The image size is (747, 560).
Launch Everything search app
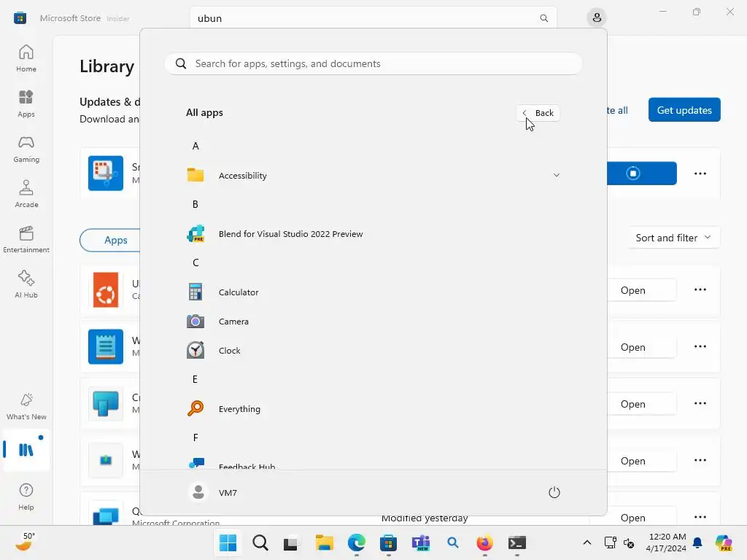pos(373,408)
